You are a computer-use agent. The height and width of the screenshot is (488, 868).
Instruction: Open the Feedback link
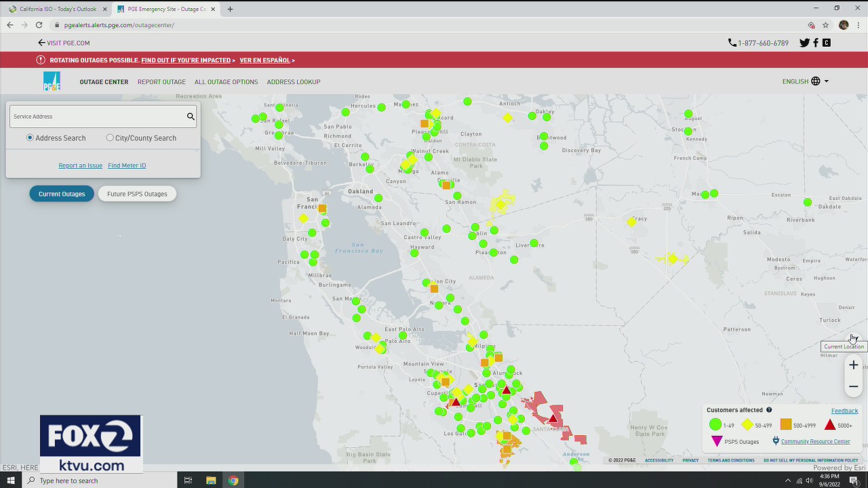click(844, 411)
